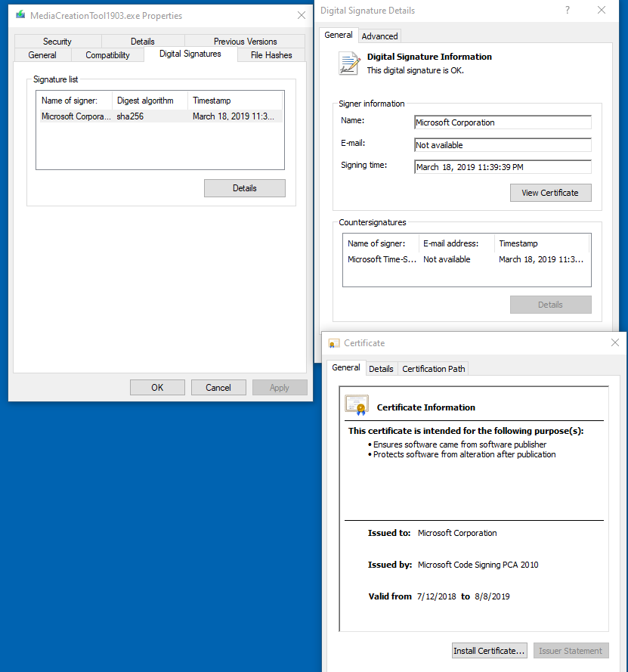
Task: Click Cancel in the Properties window
Action: point(218,388)
